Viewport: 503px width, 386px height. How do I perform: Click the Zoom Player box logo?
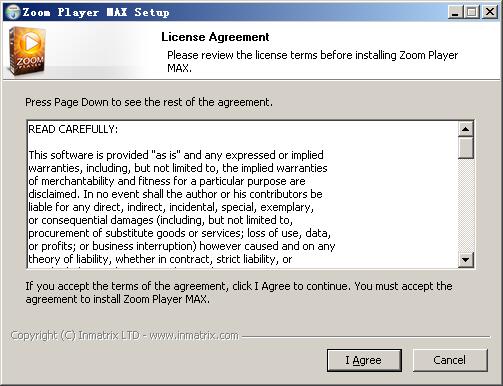[x=27, y=51]
